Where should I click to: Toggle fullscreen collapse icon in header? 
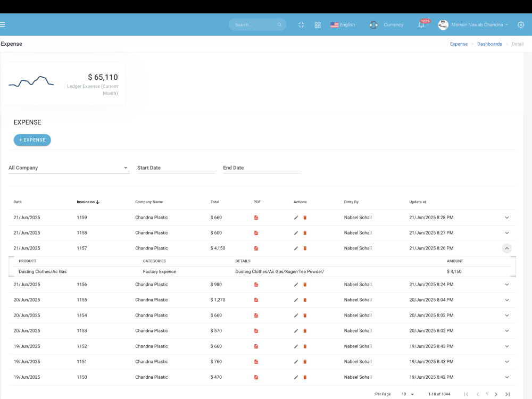[x=301, y=25]
